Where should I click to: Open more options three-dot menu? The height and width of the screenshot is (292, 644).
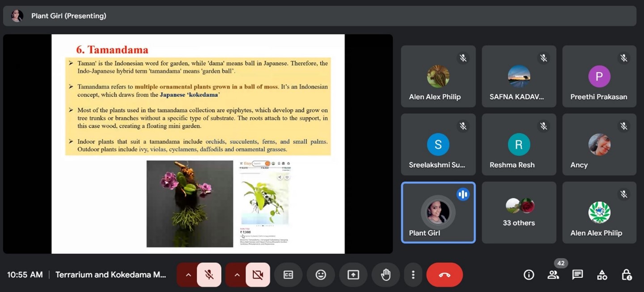pyautogui.click(x=413, y=275)
